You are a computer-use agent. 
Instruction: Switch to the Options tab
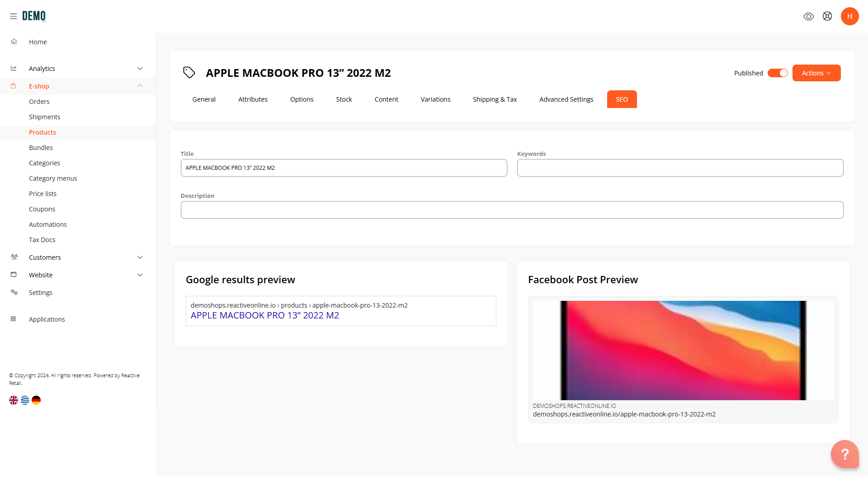point(302,99)
